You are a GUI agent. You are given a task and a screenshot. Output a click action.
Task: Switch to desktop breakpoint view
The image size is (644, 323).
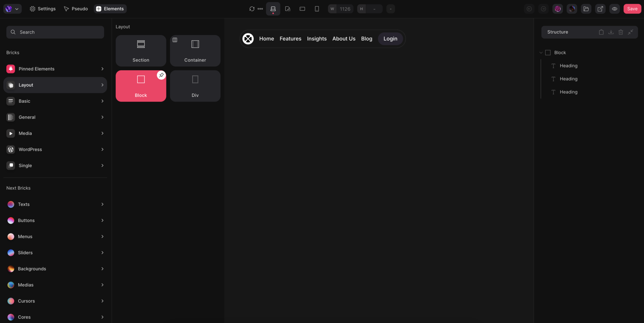273,9
